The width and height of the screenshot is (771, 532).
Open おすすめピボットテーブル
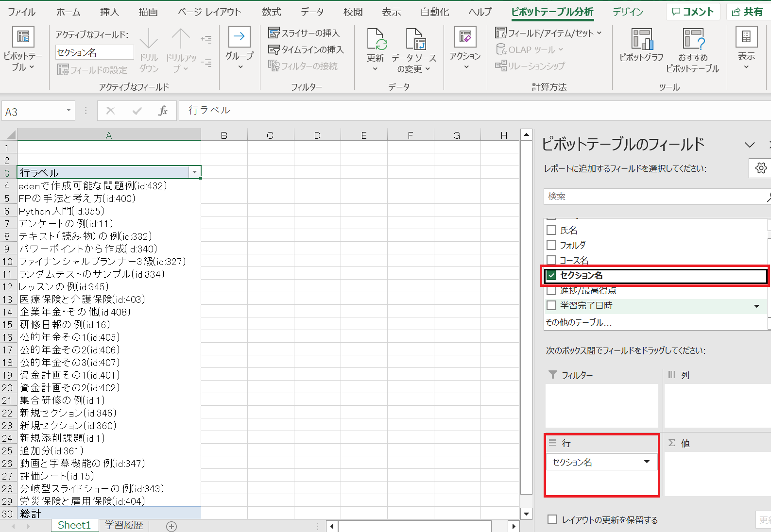693,50
